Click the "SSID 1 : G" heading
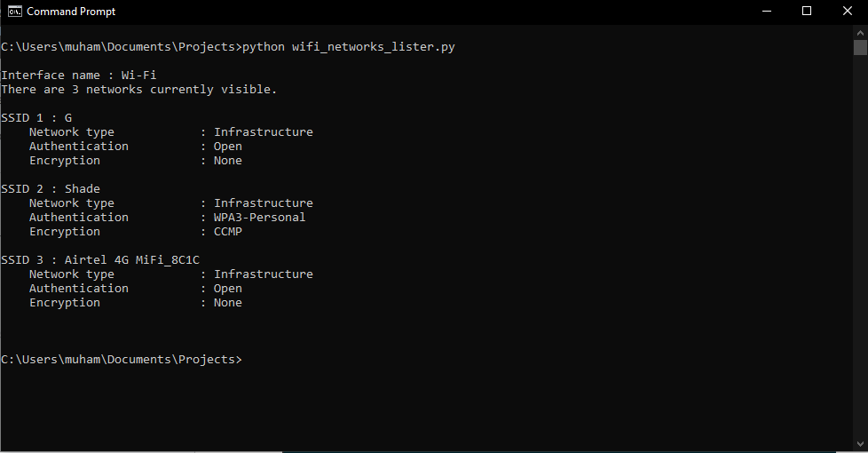 (x=36, y=118)
